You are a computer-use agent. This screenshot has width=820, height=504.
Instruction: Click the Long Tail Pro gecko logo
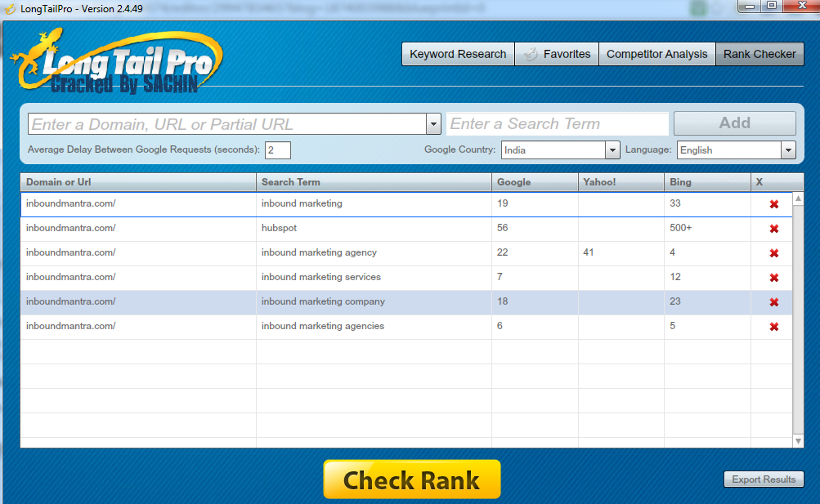[117, 61]
